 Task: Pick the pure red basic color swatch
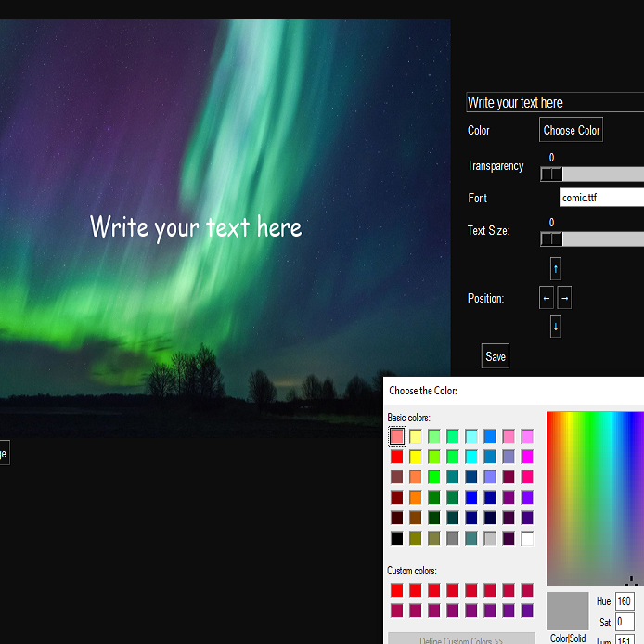[397, 457]
